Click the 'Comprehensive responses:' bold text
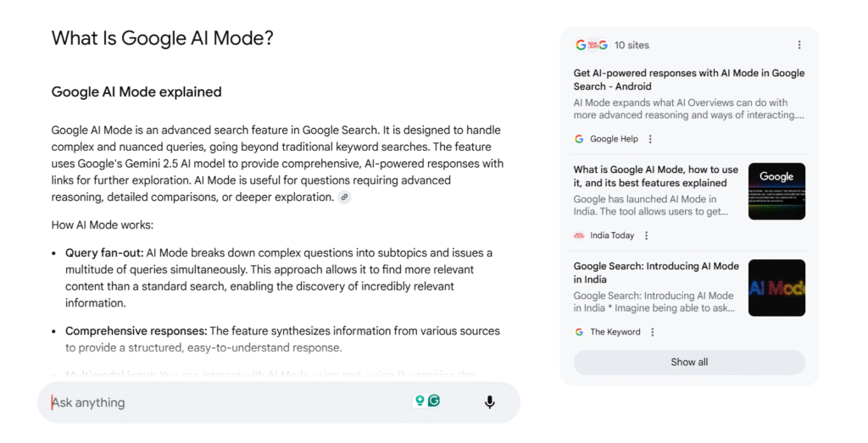The width and height of the screenshot is (868, 443). pos(136,330)
